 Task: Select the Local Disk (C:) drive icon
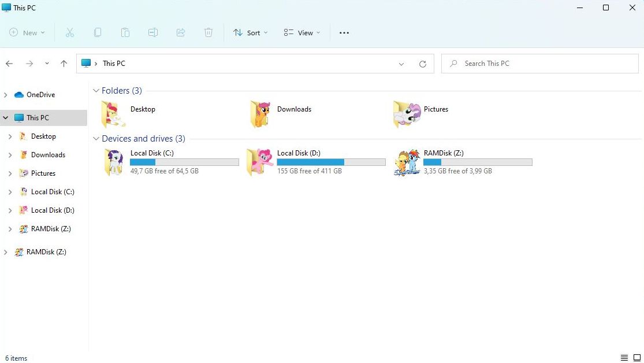(114, 162)
